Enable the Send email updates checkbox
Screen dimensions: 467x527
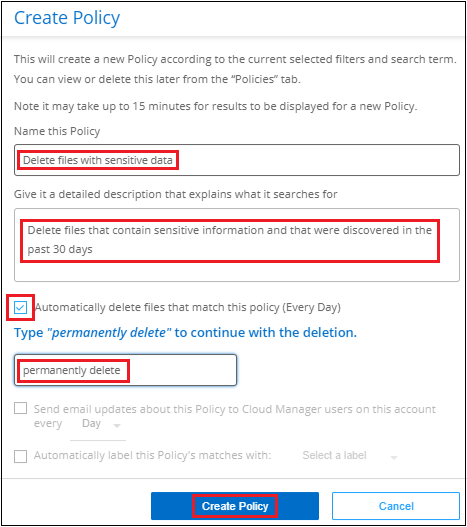(x=21, y=409)
